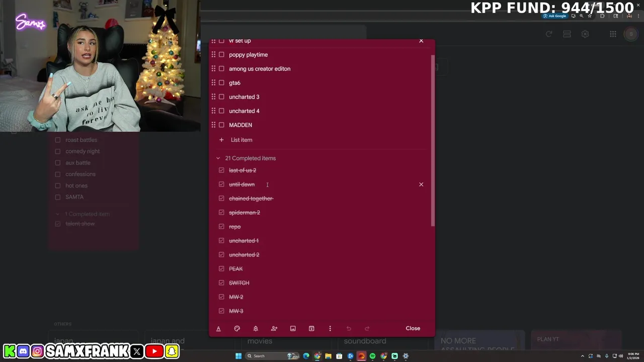The width and height of the screenshot is (644, 362).
Task: Show hidden system tray icons chevron
Action: pyautogui.click(x=583, y=356)
